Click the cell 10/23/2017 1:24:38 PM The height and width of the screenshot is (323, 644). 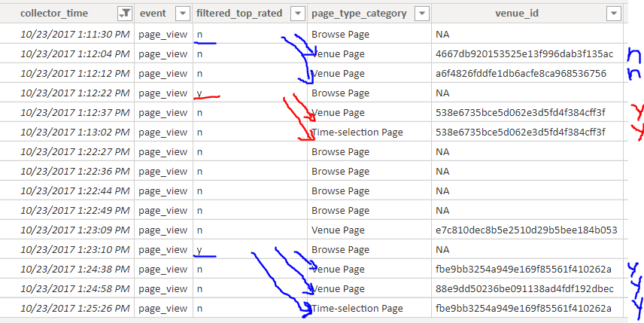(x=75, y=270)
